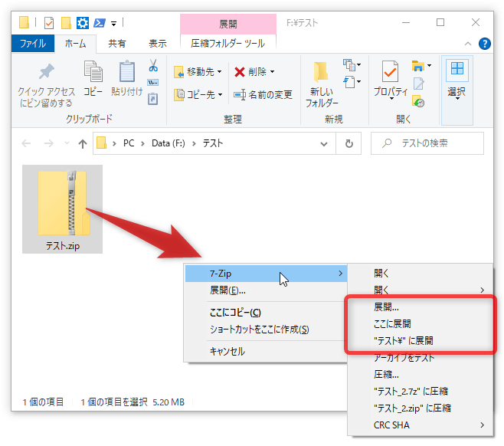Open the quick access toolbar customize arrow
The image size is (504, 446).
click(x=114, y=24)
